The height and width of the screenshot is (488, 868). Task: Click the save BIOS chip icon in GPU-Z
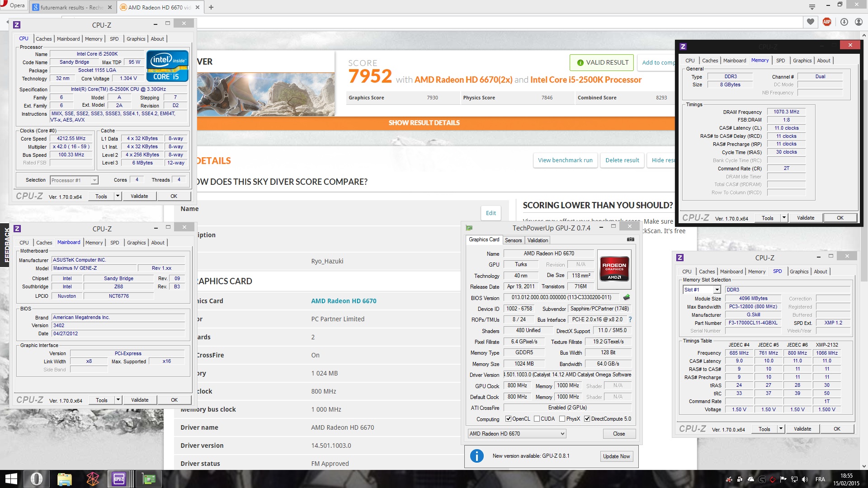coord(627,297)
